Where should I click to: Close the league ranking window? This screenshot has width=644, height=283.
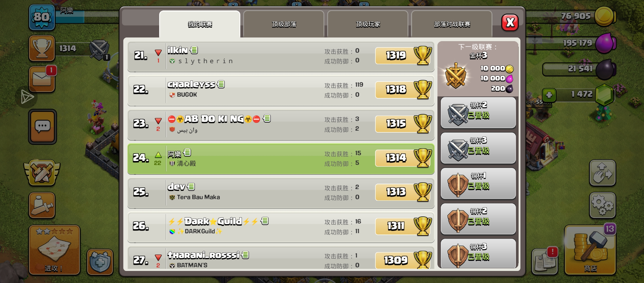pyautogui.click(x=510, y=23)
